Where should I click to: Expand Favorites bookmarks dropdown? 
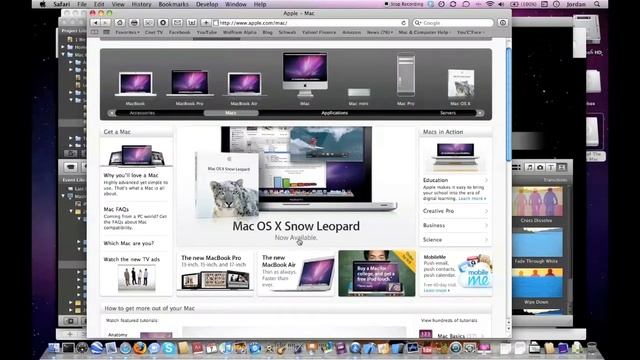point(127,32)
